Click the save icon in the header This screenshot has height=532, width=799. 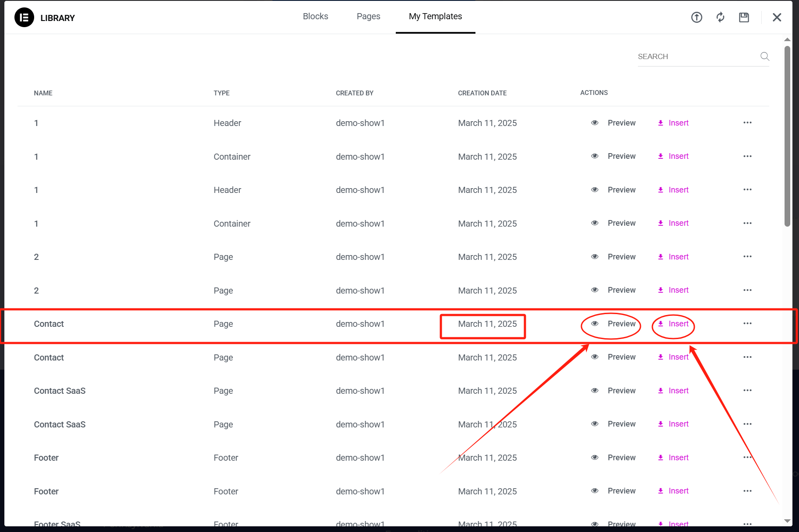click(744, 17)
